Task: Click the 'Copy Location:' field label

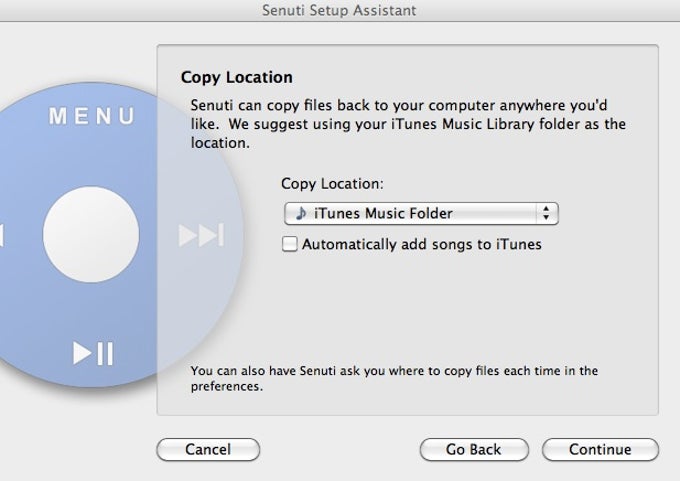Action: pyautogui.click(x=332, y=184)
